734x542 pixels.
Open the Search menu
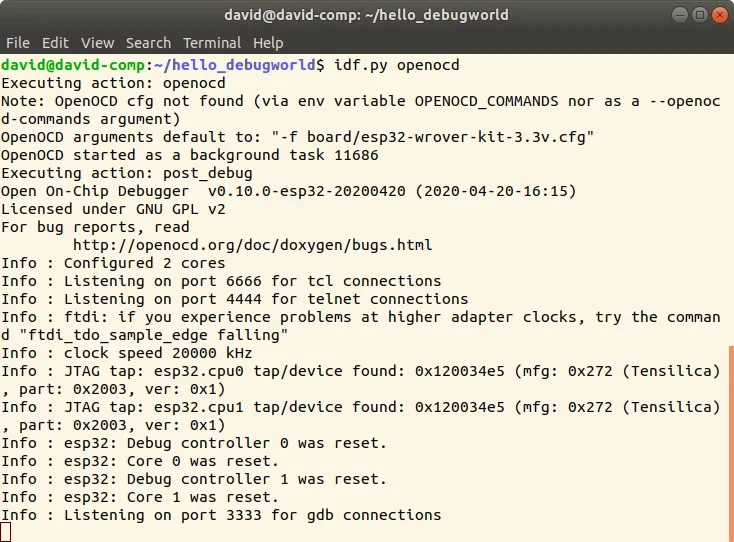pyautogui.click(x=148, y=43)
